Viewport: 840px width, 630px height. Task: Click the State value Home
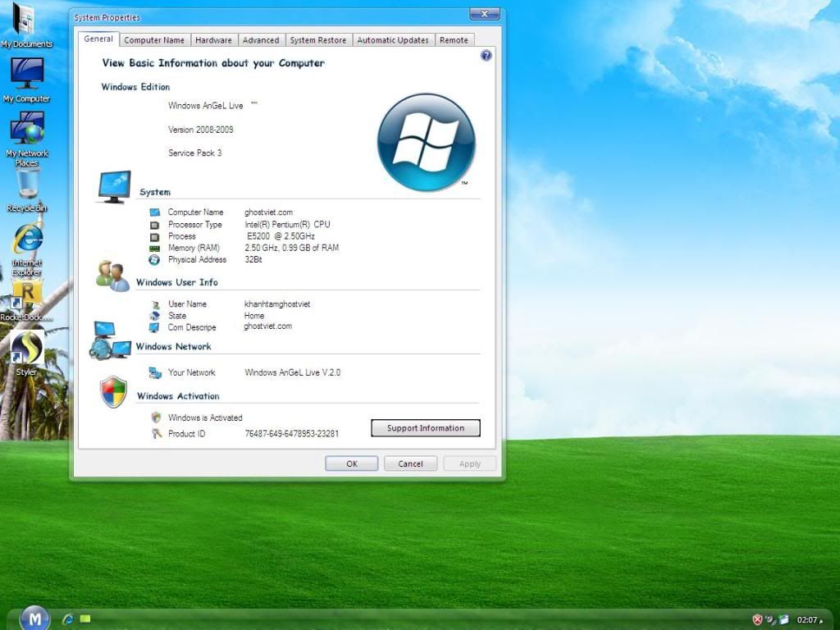[254, 316]
